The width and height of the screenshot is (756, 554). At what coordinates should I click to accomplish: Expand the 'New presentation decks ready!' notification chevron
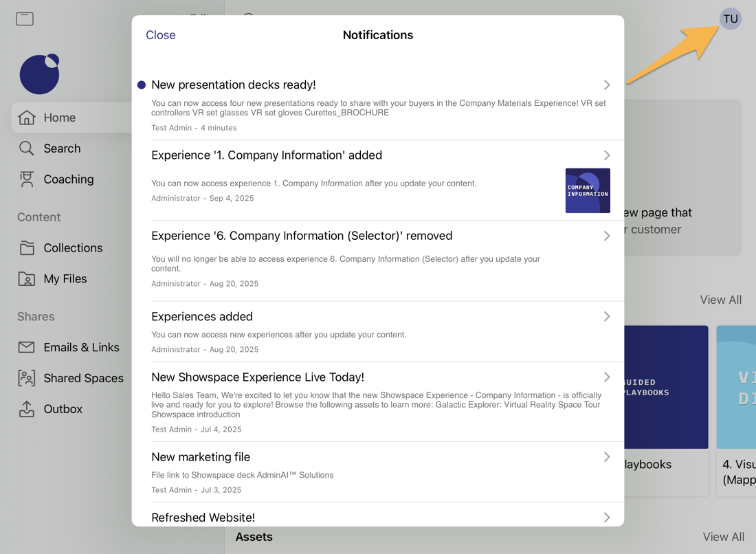[x=607, y=85]
